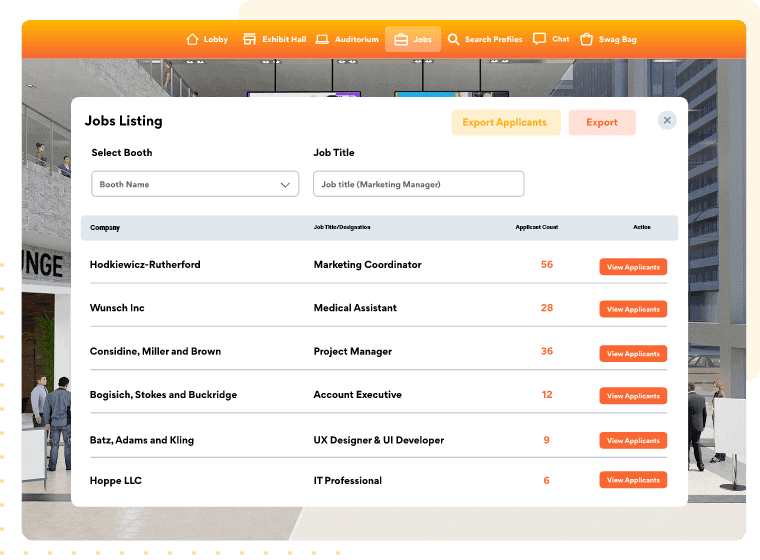Click the Exhibit Hall booth icon

[x=249, y=39]
